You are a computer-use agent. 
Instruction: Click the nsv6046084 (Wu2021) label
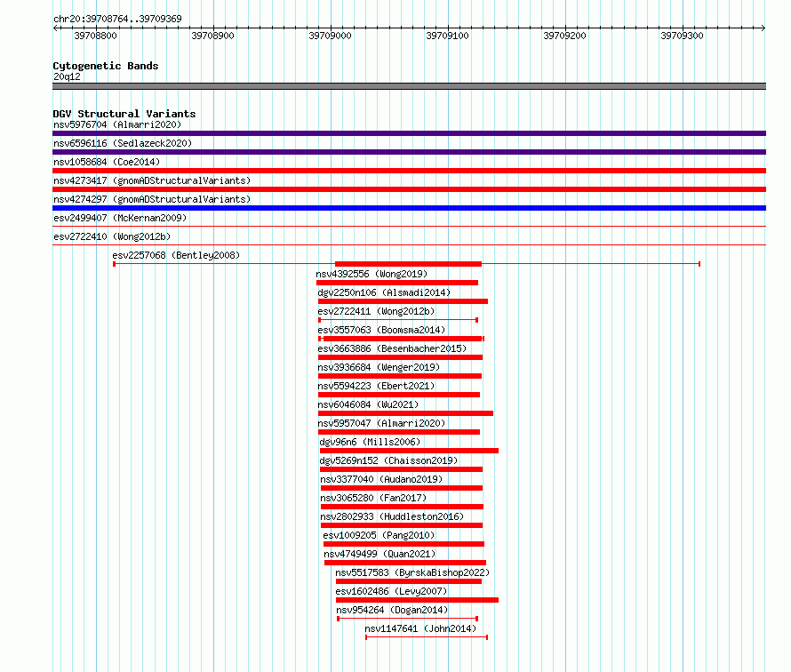(368, 404)
